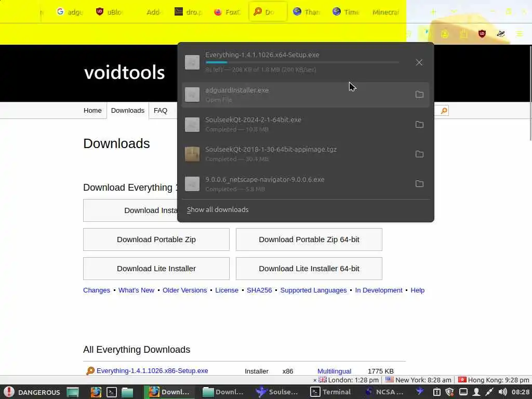Click the adguardInstaller.exe file thumbnail icon
The width and height of the screenshot is (532, 399).
point(192,95)
